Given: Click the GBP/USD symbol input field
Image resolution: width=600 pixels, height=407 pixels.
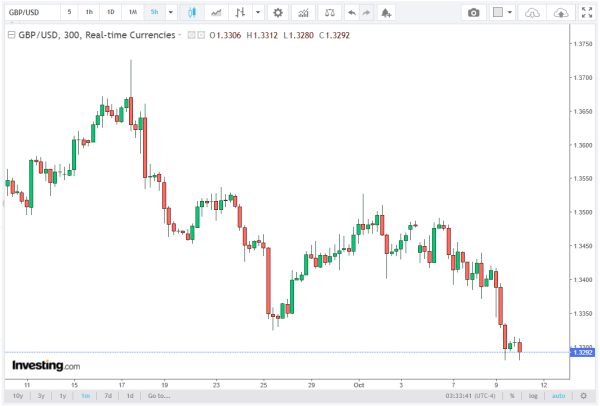Looking at the screenshot, I should tap(29, 13).
